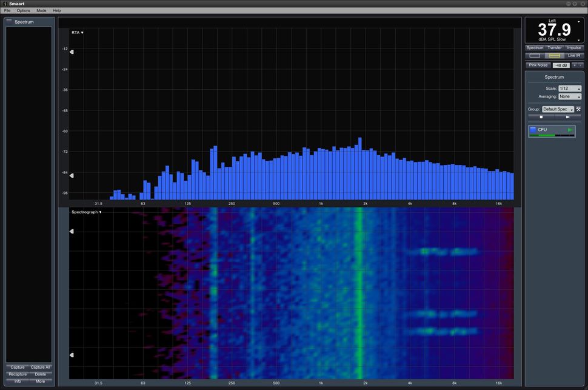Image resolution: width=588 pixels, height=390 pixels.
Task: Select the split two-pane view layout icon
Action: pos(555,56)
